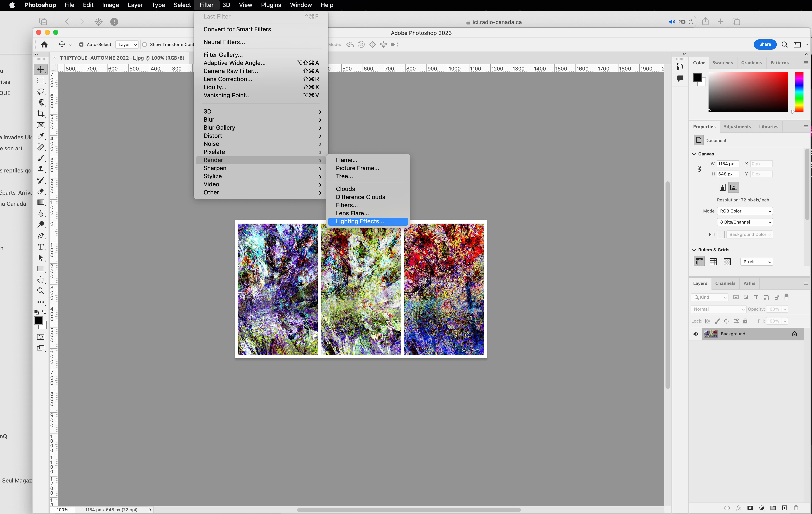812x514 pixels.
Task: Open the 8 Bits/Channel dropdown
Action: tap(745, 222)
